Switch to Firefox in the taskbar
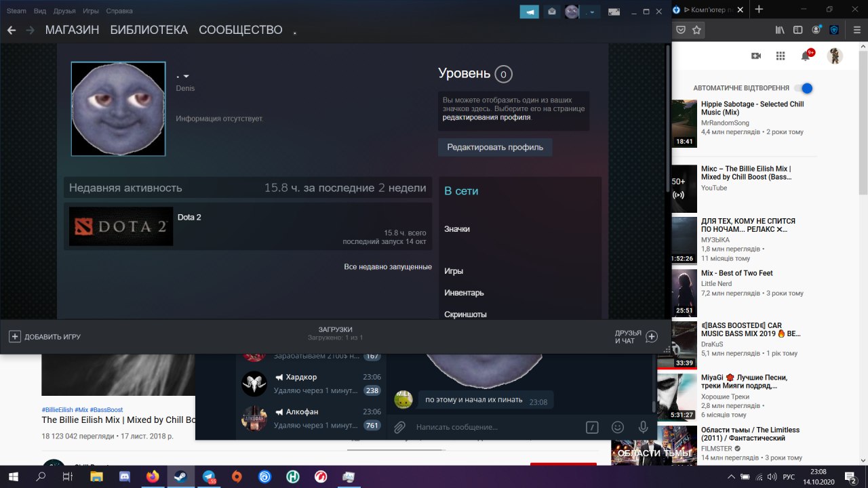This screenshot has width=868, height=488. click(152, 476)
